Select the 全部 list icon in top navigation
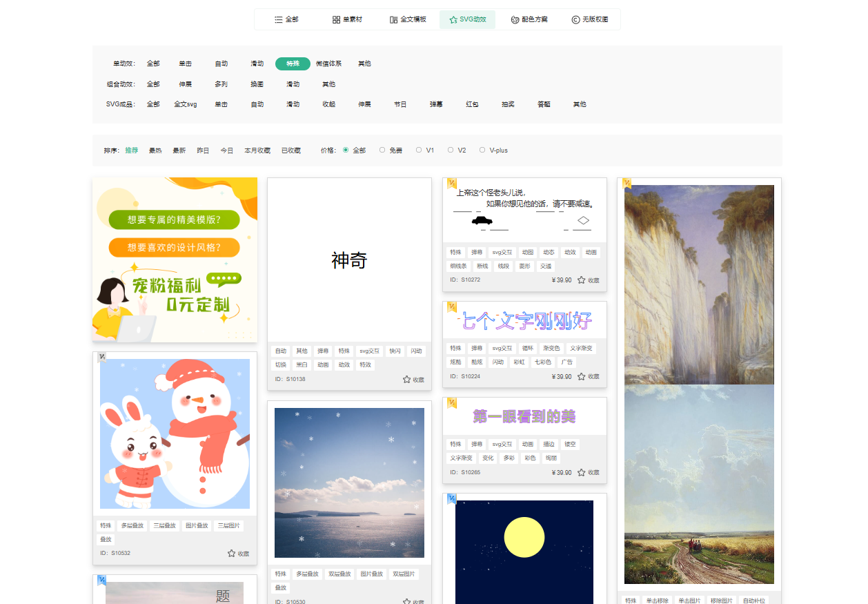The height and width of the screenshot is (604, 868). tap(277, 19)
